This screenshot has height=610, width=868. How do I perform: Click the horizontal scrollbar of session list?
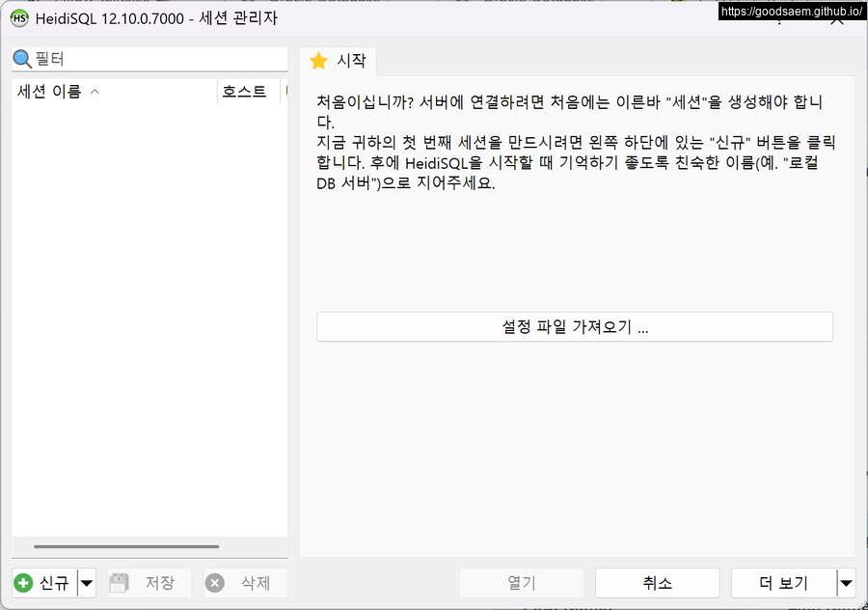click(x=126, y=546)
